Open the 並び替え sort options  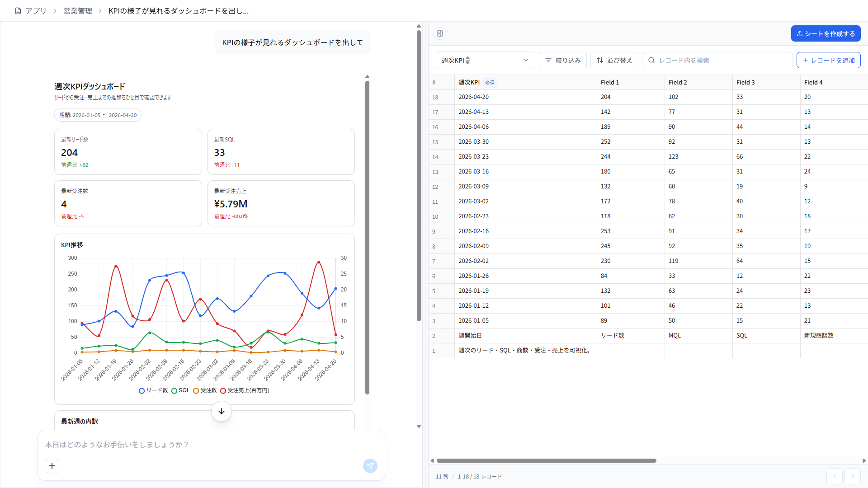[614, 60]
